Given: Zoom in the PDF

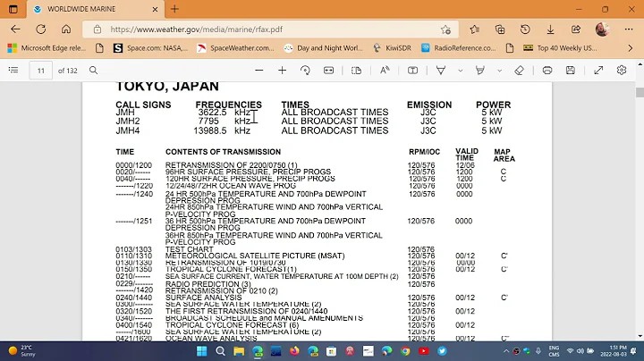Looking at the screenshot, I should tap(282, 71).
